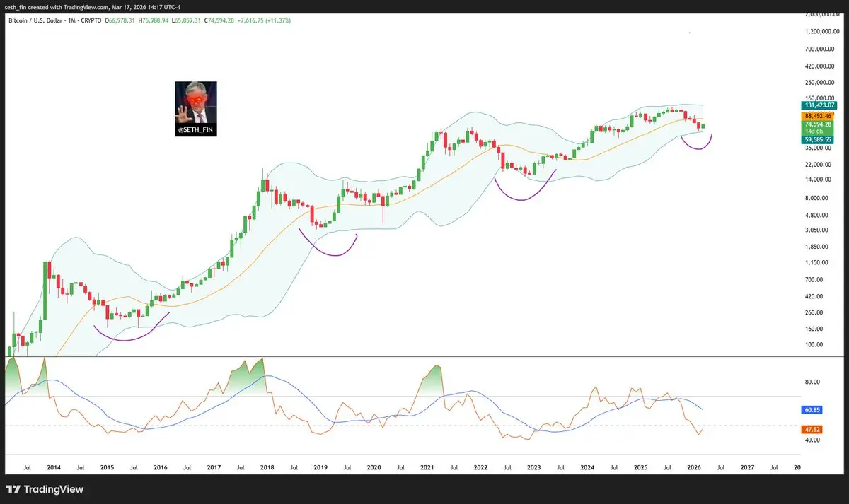This screenshot has height=504, width=849.
Task: Click the 2016 label on time axis
Action: click(161, 467)
